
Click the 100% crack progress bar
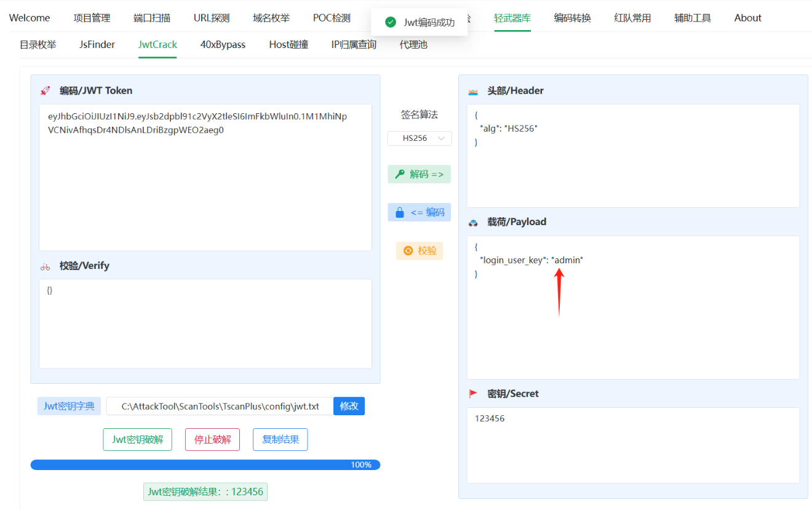coord(205,464)
